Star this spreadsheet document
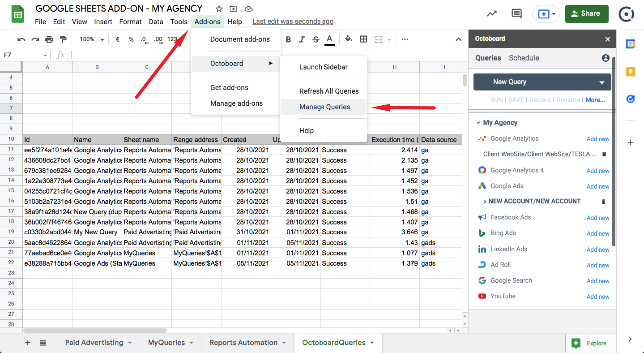 (x=219, y=9)
